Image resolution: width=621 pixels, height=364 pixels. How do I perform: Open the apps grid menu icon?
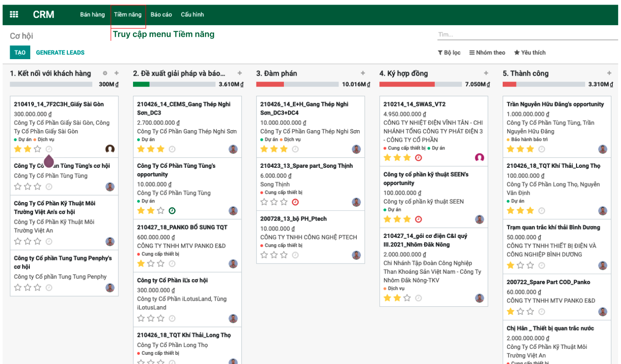coord(14,15)
